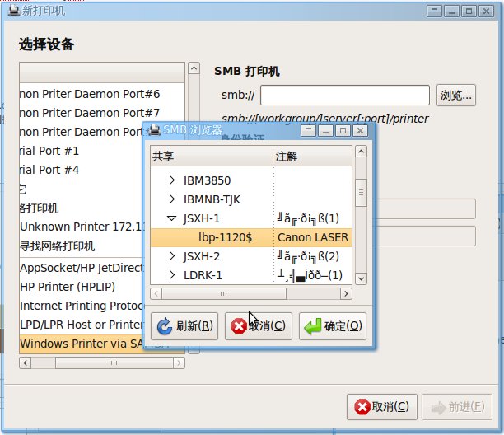The width and height of the screenshot is (504, 435).
Task: Click SMB browser horizontal scroll right arrow
Action: 346,293
